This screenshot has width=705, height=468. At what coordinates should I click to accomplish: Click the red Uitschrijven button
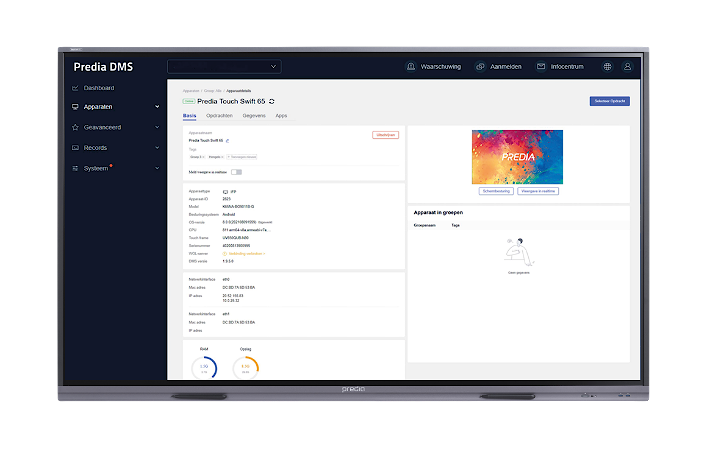385,135
